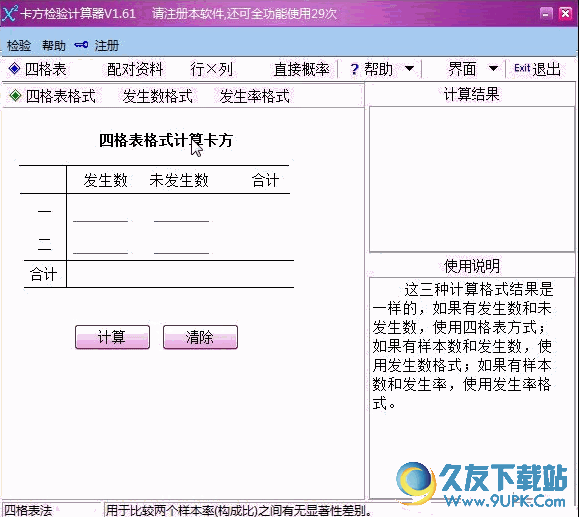
Task: Click 未发生数 input field for row 二
Action: click(181, 246)
